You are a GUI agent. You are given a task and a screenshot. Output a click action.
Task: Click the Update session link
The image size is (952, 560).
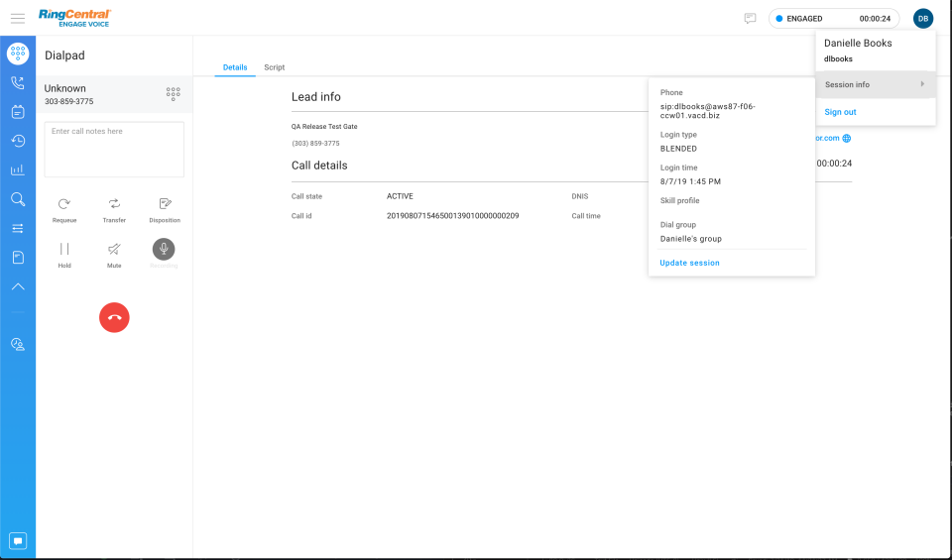[x=690, y=263]
